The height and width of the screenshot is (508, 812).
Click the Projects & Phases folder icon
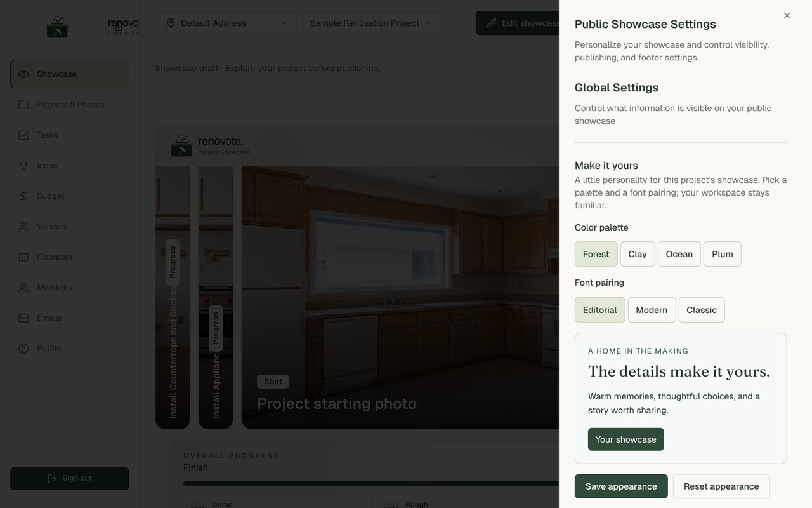click(x=23, y=105)
